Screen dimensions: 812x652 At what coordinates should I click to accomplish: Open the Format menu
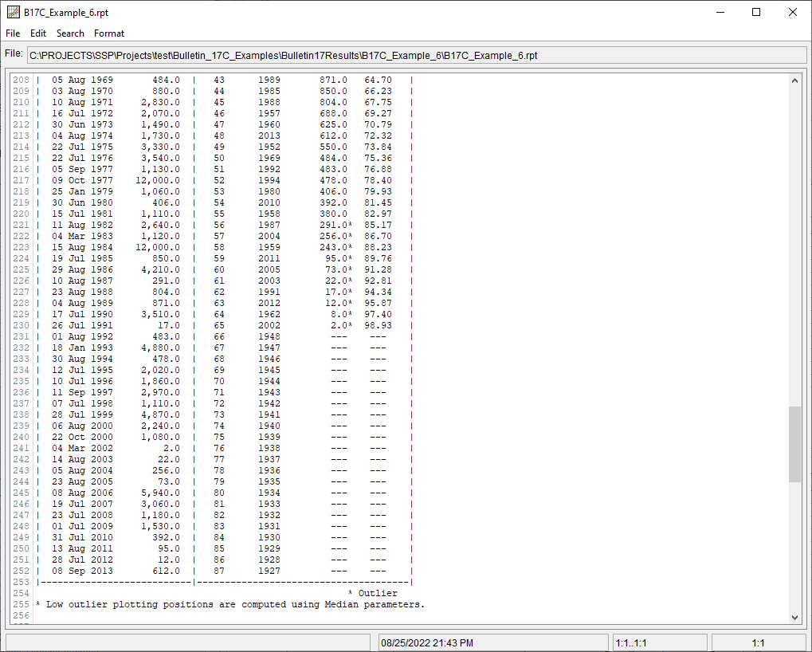click(108, 33)
